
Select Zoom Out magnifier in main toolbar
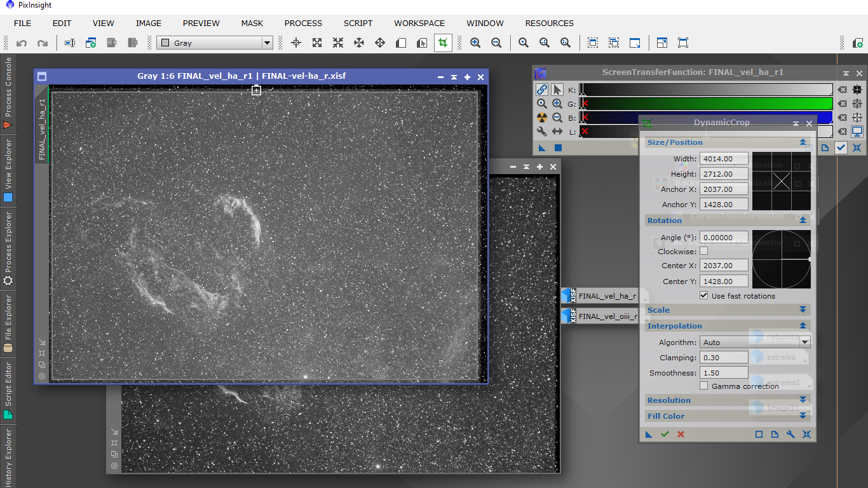point(496,43)
